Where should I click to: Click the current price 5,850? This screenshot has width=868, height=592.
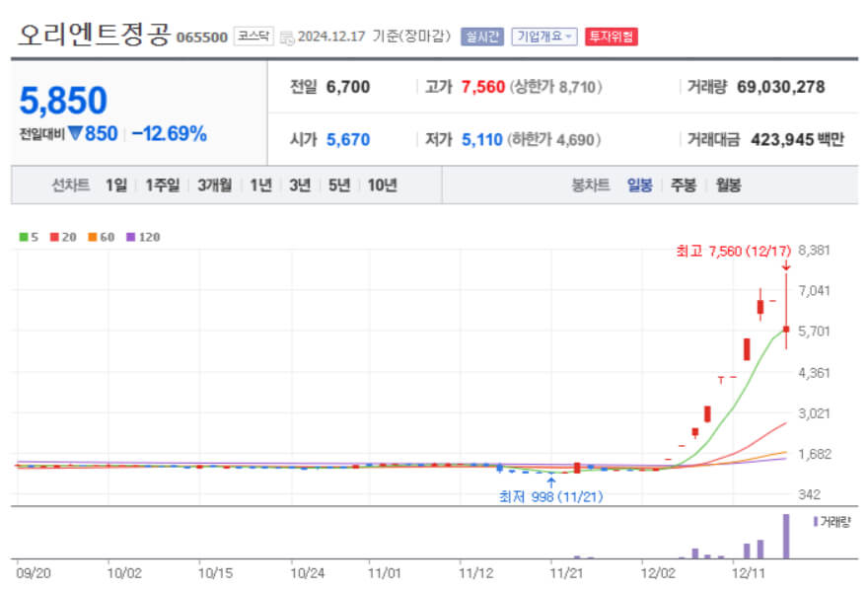[63, 101]
